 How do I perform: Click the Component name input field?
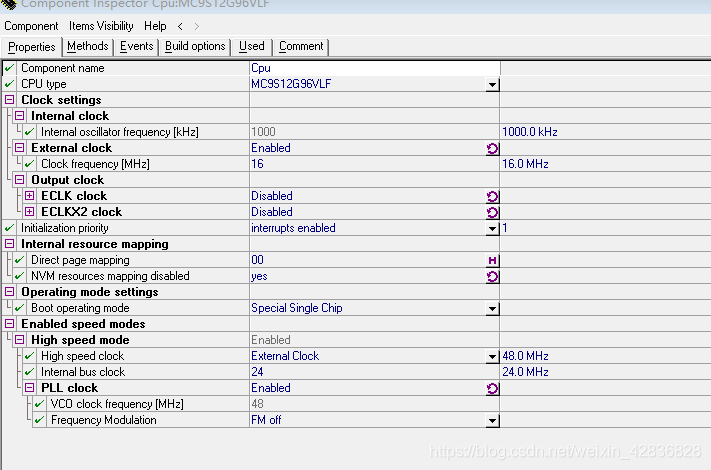(x=373, y=68)
